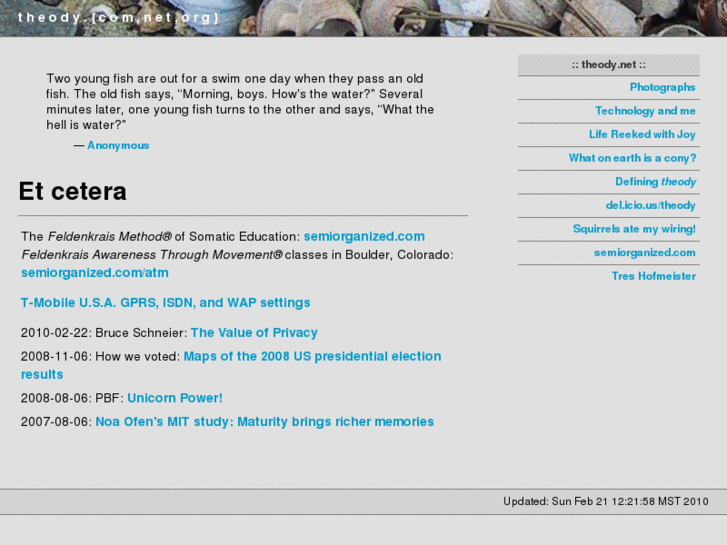Read 'The Value of Privacy' article
Screen dimensions: 727x545
254,332
